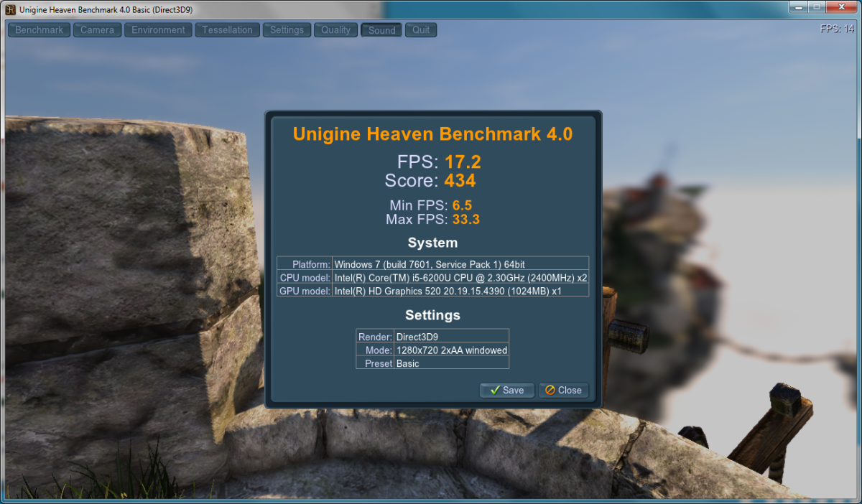Screen dimensions: 862x504
Task: Save the benchmark results
Action: (506, 391)
